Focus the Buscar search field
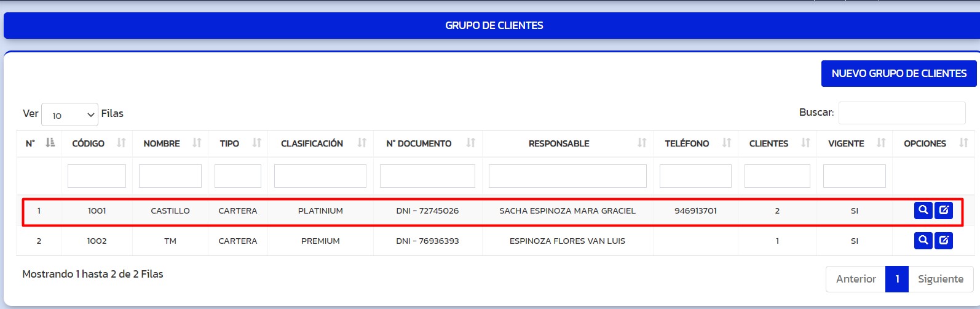The image size is (980, 309). pos(901,113)
